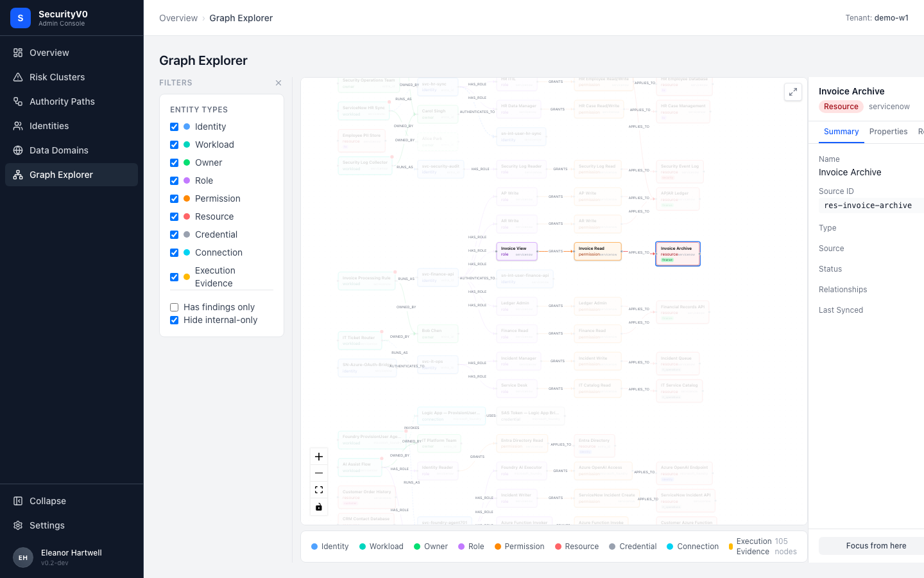
Task: Select the Carol Singh owner node
Action: [x=438, y=114]
